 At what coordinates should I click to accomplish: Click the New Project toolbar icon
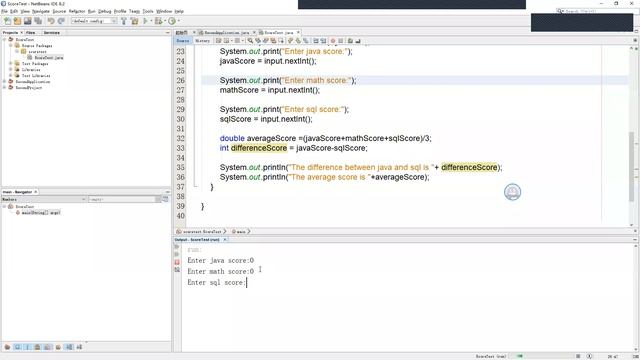(x=17, y=21)
